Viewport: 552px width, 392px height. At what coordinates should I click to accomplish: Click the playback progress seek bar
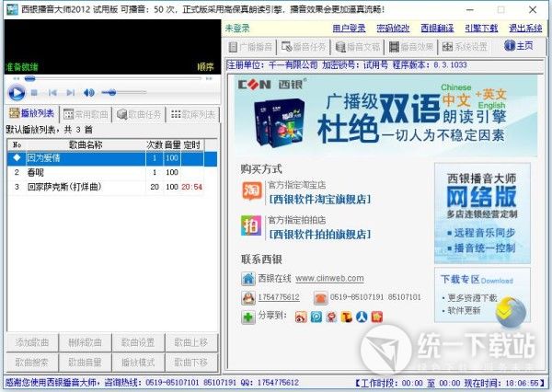110,80
